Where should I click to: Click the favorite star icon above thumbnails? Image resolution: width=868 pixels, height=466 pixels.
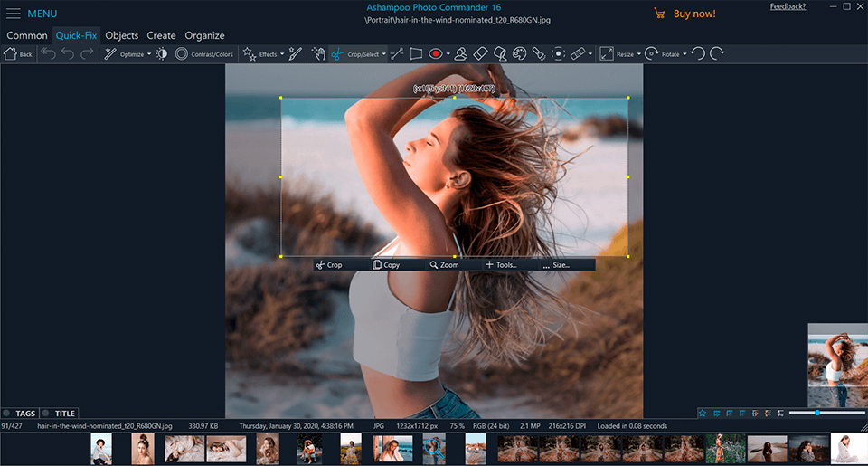[703, 413]
